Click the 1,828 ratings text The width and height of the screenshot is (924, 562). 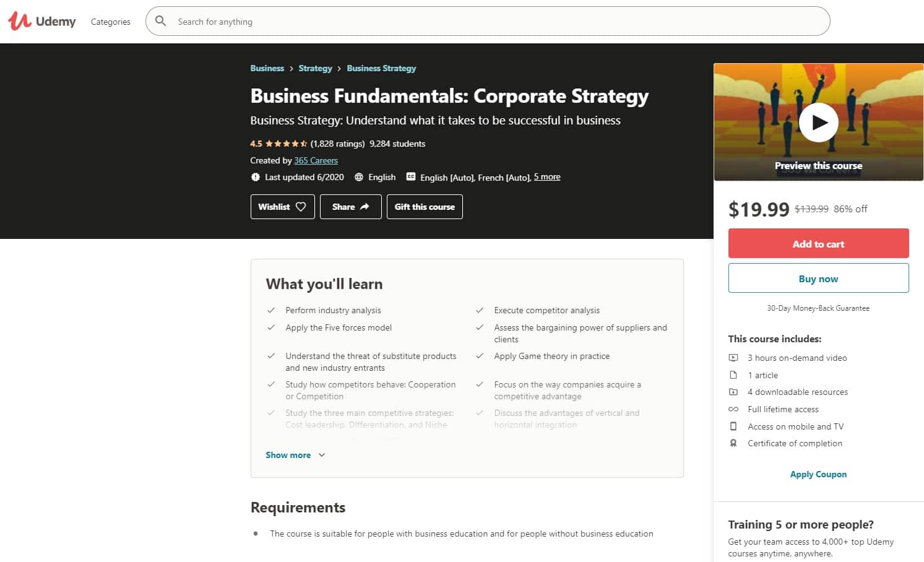337,144
